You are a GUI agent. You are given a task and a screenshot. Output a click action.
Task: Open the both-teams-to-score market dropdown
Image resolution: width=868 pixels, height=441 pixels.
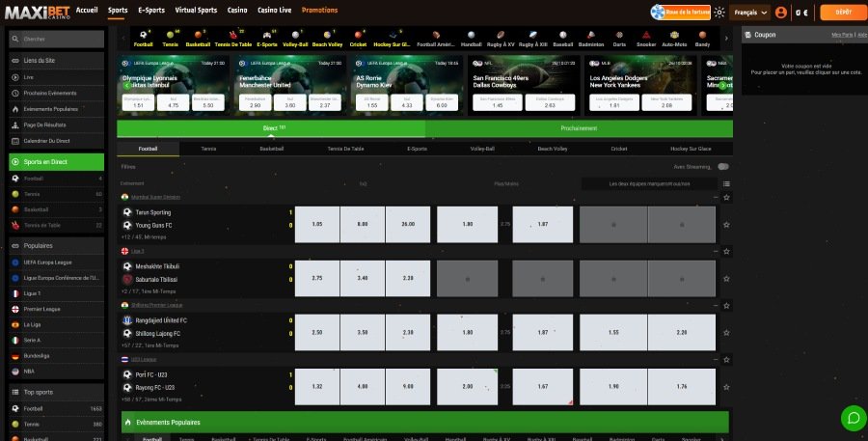[649, 184]
